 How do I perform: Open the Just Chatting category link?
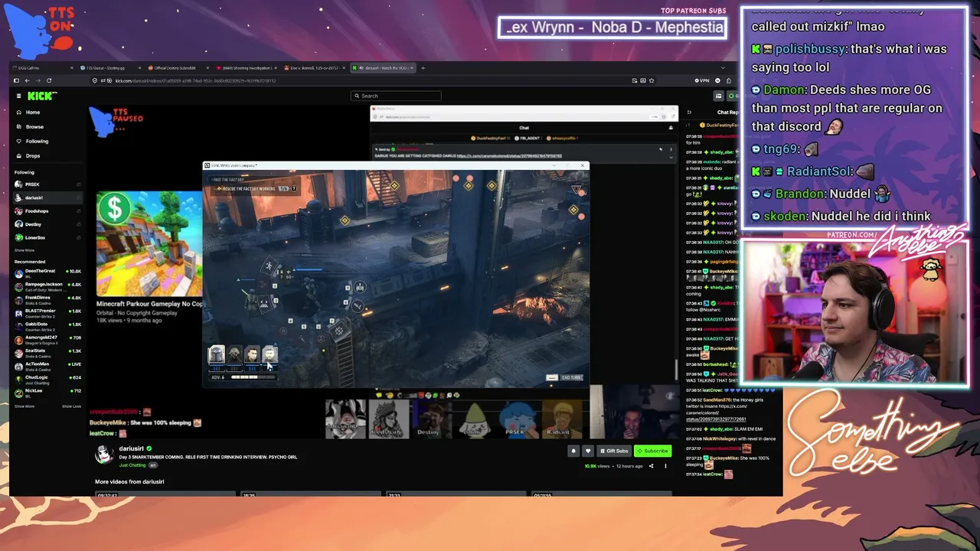[x=132, y=465]
